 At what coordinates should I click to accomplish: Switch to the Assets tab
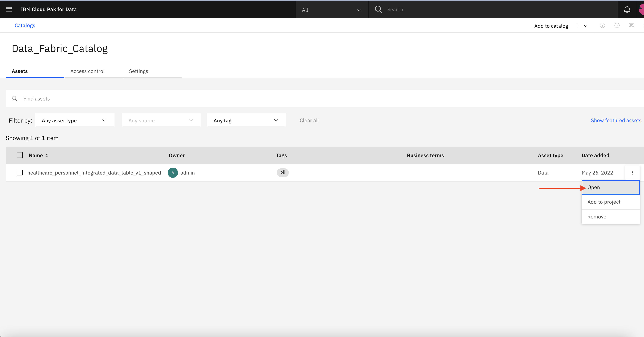click(x=35, y=71)
